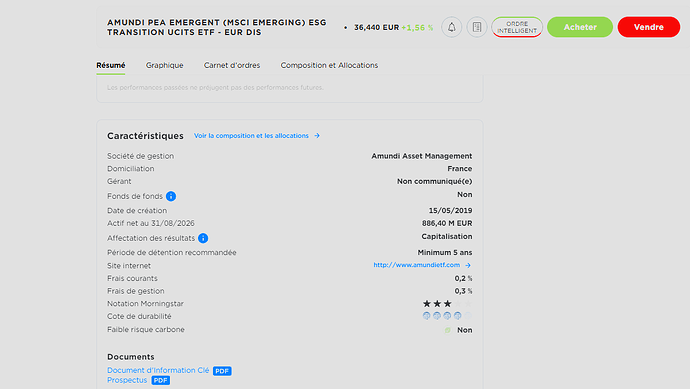Open the info icon next to Affectation des résultats

203,238
